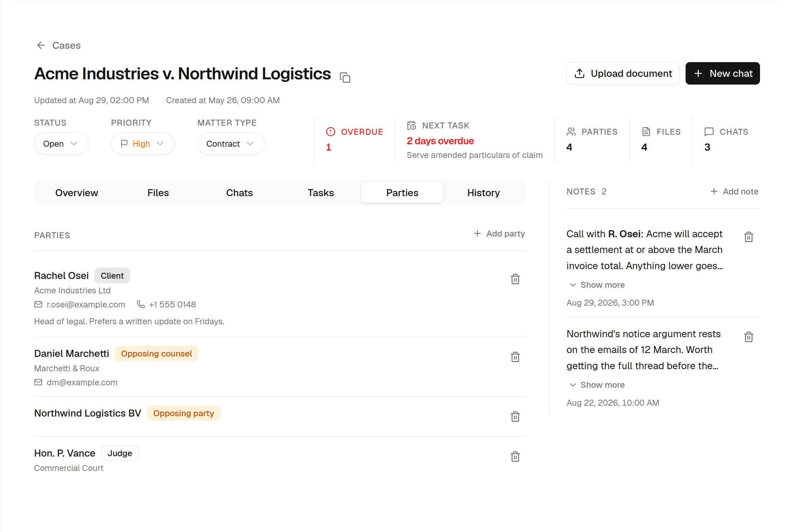Expand Show more on the R. Osei note
The image size is (793, 532).
click(x=597, y=285)
